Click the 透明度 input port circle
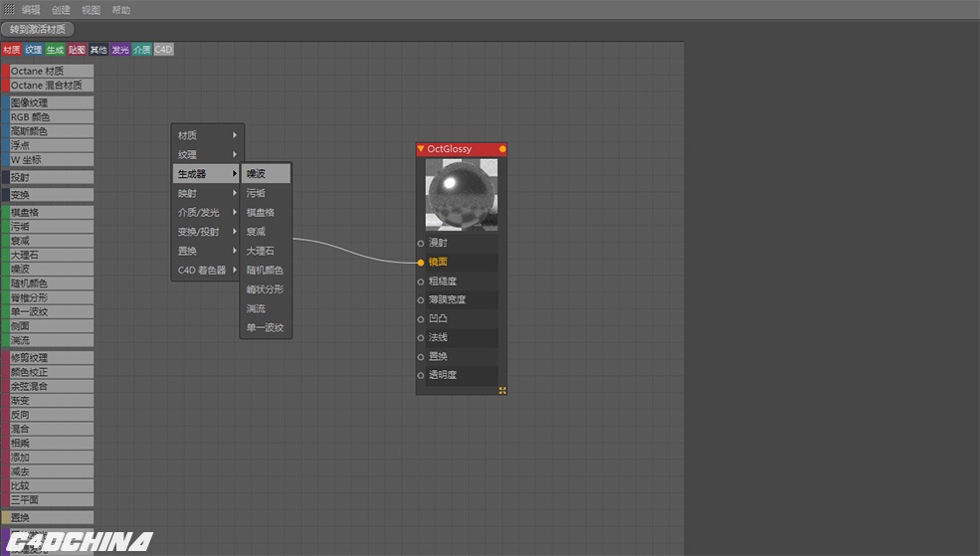The height and width of the screenshot is (556, 980). tap(421, 375)
